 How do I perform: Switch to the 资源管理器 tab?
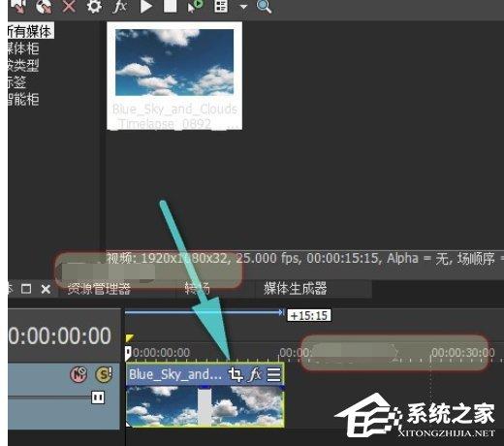tap(99, 289)
